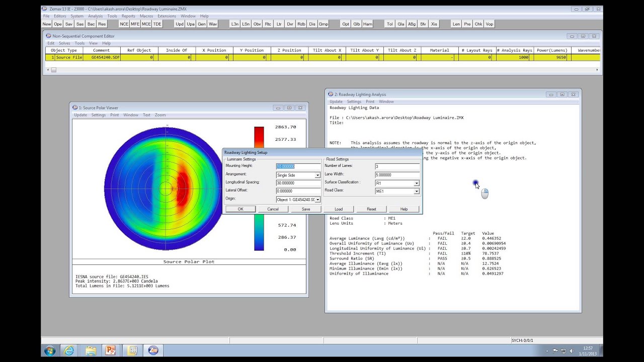644x362 pixels.
Task: Click the Bac toolbar button
Action: point(91,24)
